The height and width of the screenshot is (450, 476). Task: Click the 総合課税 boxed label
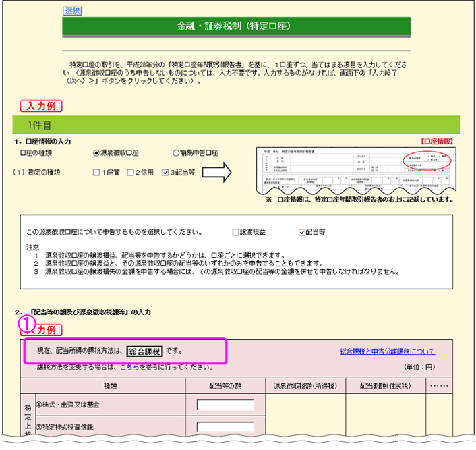pos(144,351)
